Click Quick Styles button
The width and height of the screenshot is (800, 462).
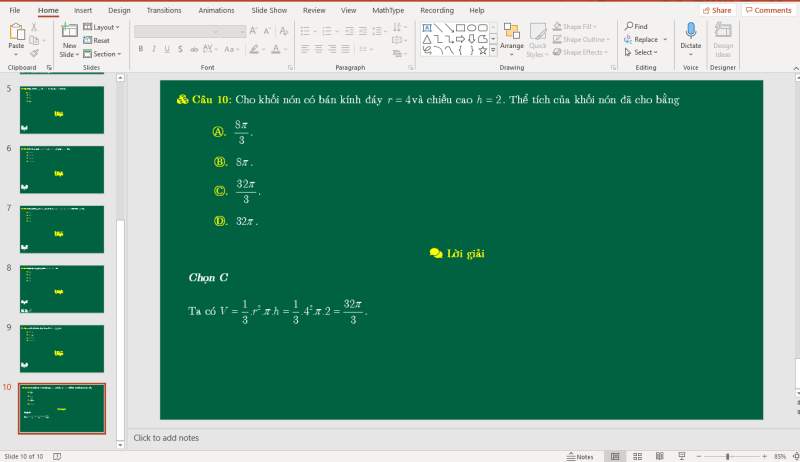pos(538,40)
